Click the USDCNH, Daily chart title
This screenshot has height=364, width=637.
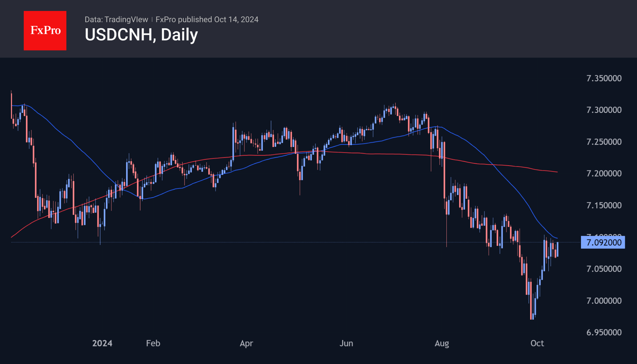141,35
